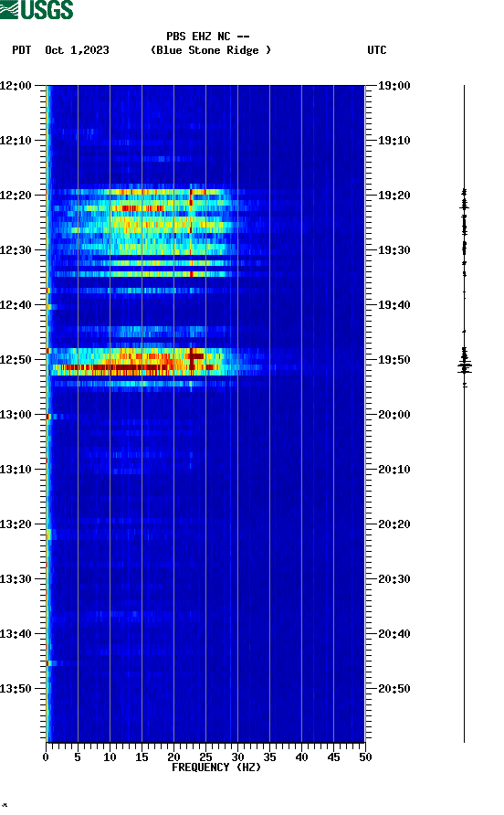Click the 'PDT' timezone label
Viewport: 504px width, 815px height.
22,50
